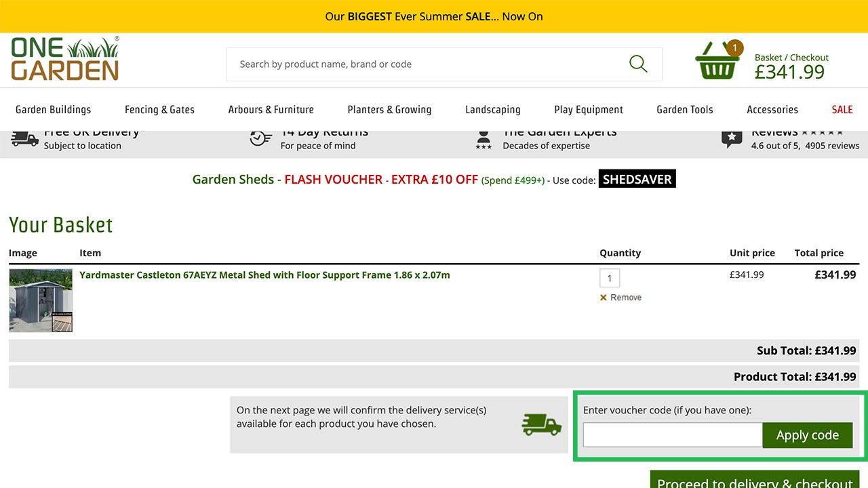
Task: Click the Product Total: £341.99 row
Action: coord(434,377)
